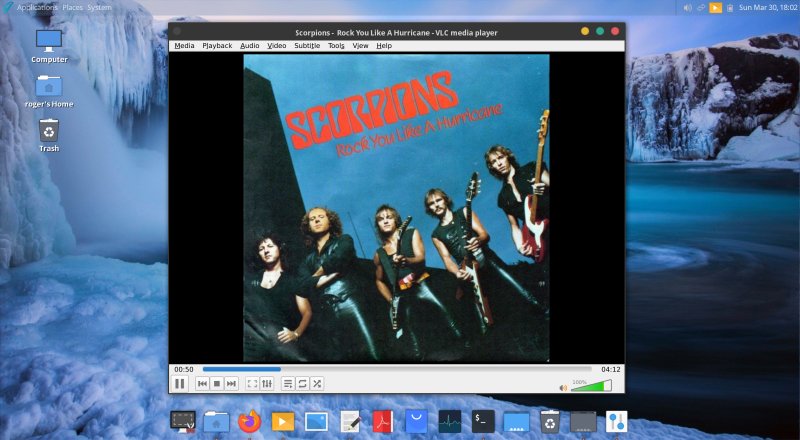The image size is (800, 440).
Task: Open the Tools menu
Action: click(336, 45)
